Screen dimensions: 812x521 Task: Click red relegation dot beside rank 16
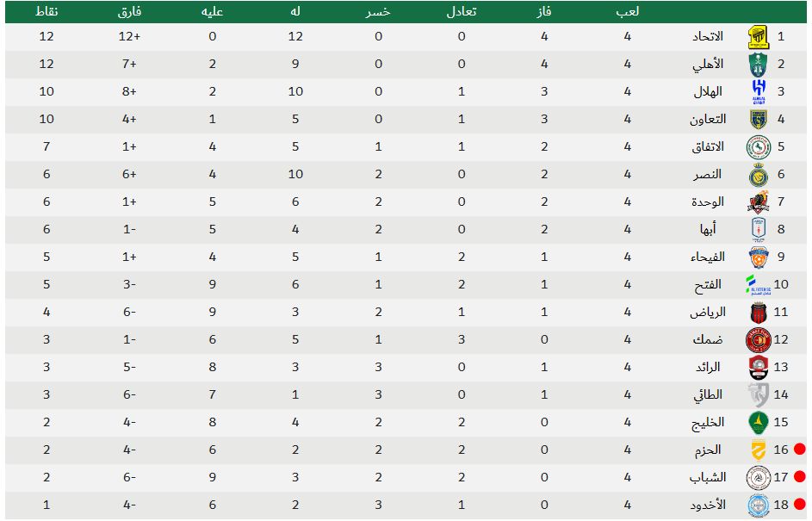799,450
